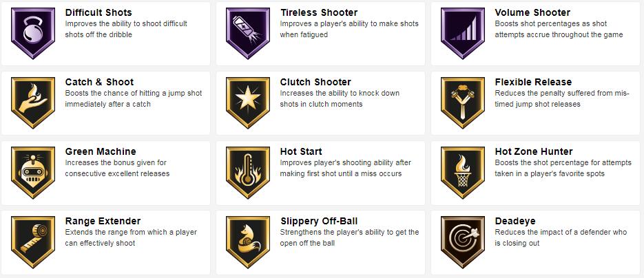This screenshot has height=278, width=644.
Task: Click the Deadeye badge heading
Action: point(515,222)
